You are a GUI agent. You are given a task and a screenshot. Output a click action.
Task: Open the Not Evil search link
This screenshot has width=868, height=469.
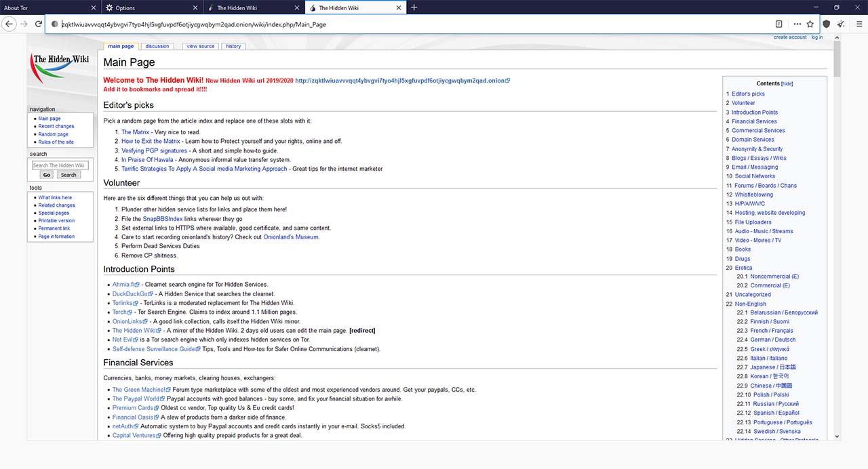(125, 340)
